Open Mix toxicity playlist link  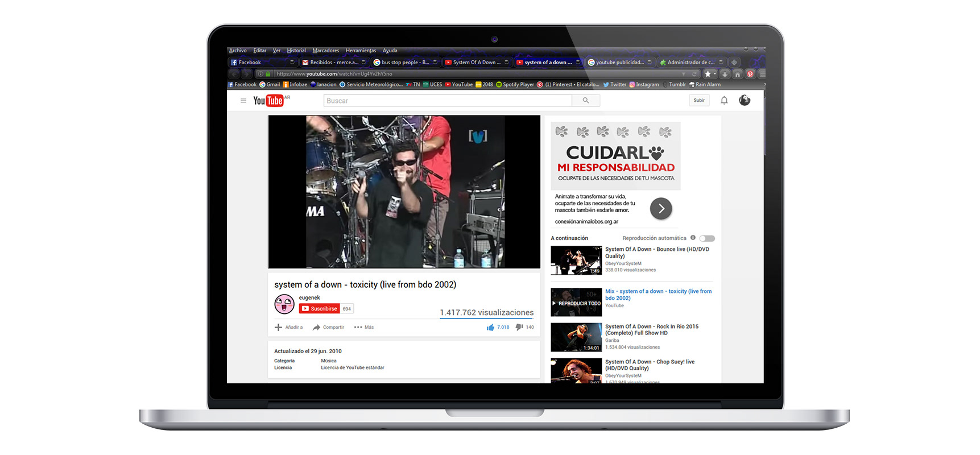click(658, 295)
